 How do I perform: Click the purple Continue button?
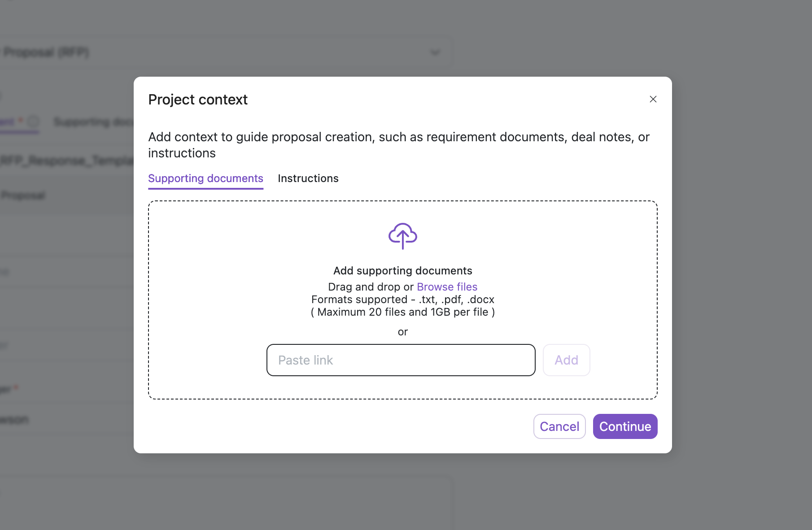click(x=625, y=426)
